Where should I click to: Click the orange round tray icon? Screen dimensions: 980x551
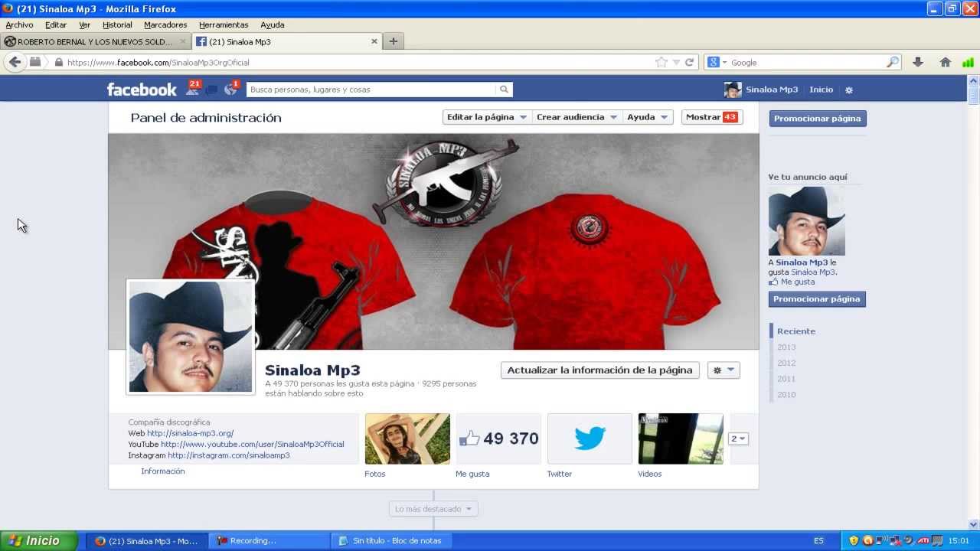(867, 541)
